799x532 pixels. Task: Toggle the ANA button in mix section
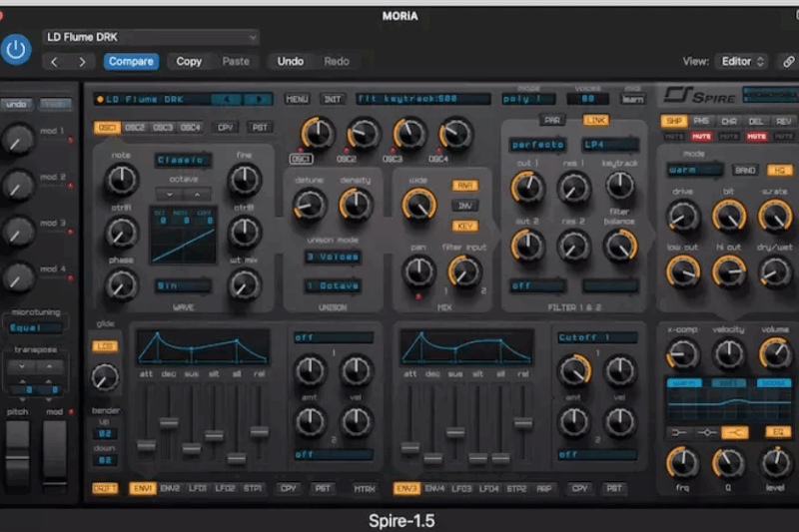point(464,186)
